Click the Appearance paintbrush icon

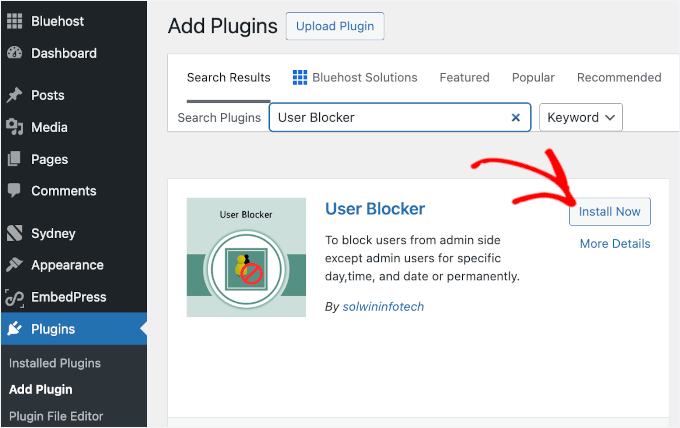coord(14,265)
